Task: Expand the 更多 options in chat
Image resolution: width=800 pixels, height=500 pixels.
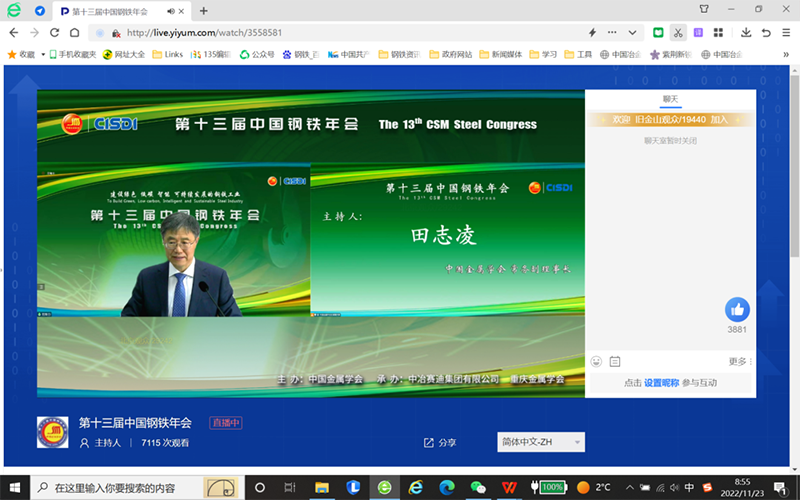Action: point(740,361)
